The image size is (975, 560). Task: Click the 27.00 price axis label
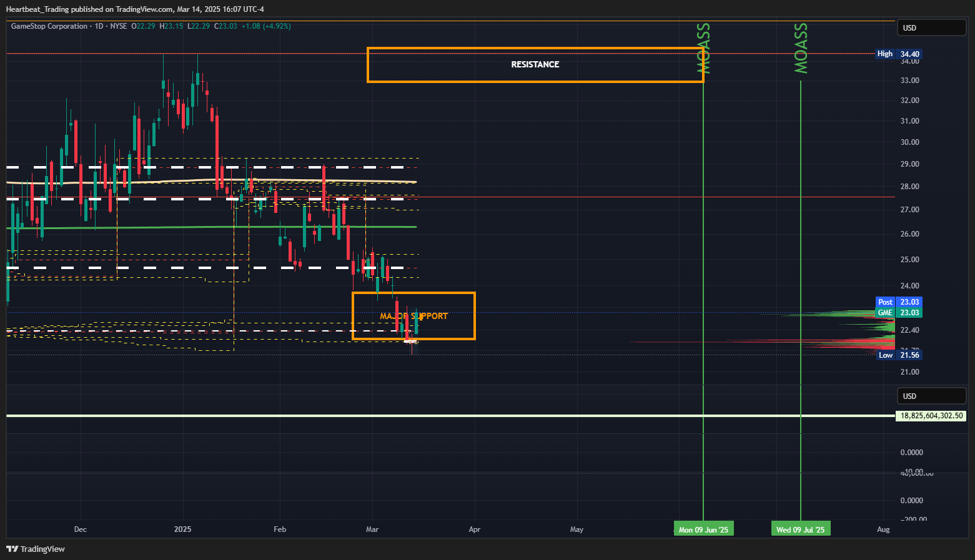pos(910,209)
